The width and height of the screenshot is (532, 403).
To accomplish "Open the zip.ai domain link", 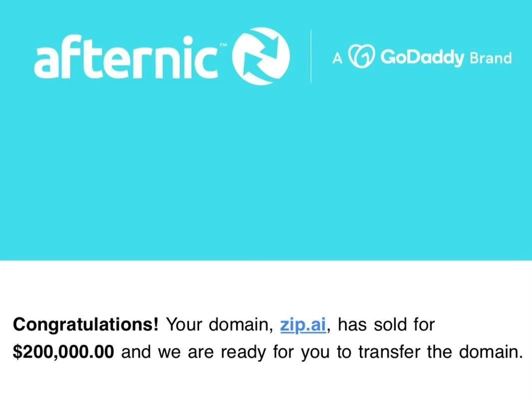I will pos(303,325).
